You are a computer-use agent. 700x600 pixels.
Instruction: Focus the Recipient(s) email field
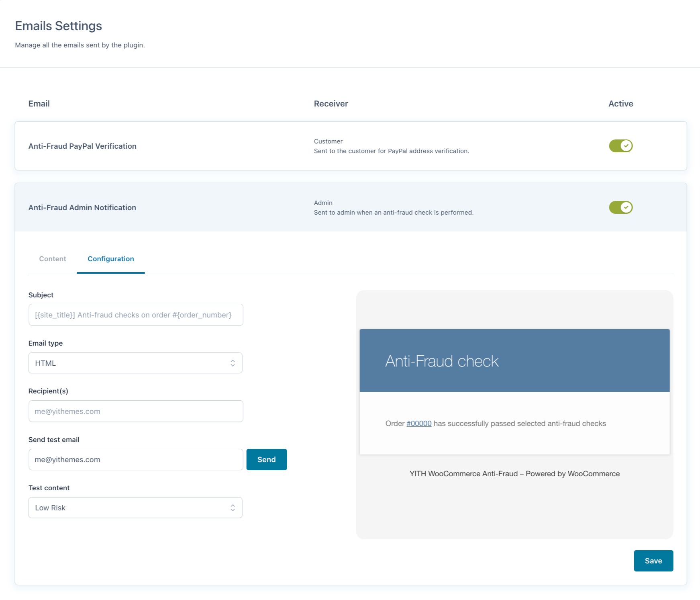tap(136, 411)
